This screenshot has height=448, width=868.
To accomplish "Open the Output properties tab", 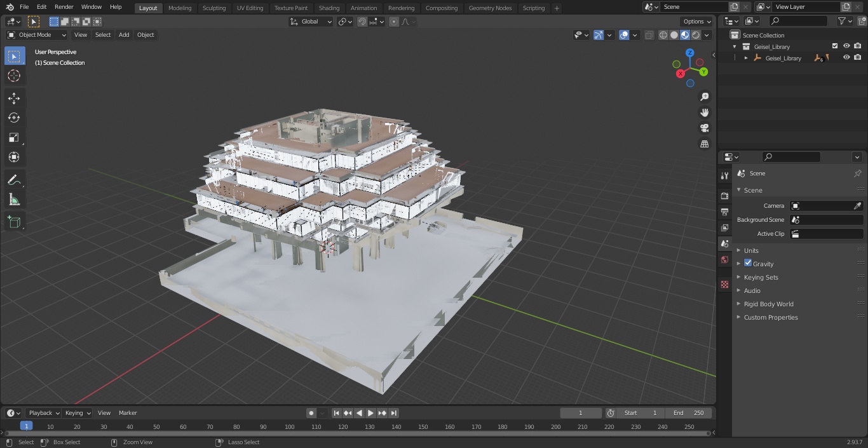I will pyautogui.click(x=724, y=212).
